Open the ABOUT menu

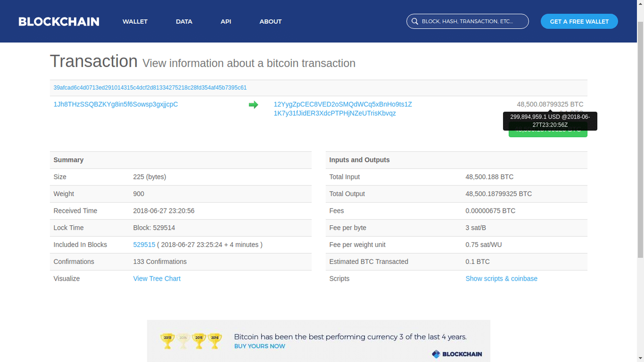(x=271, y=22)
